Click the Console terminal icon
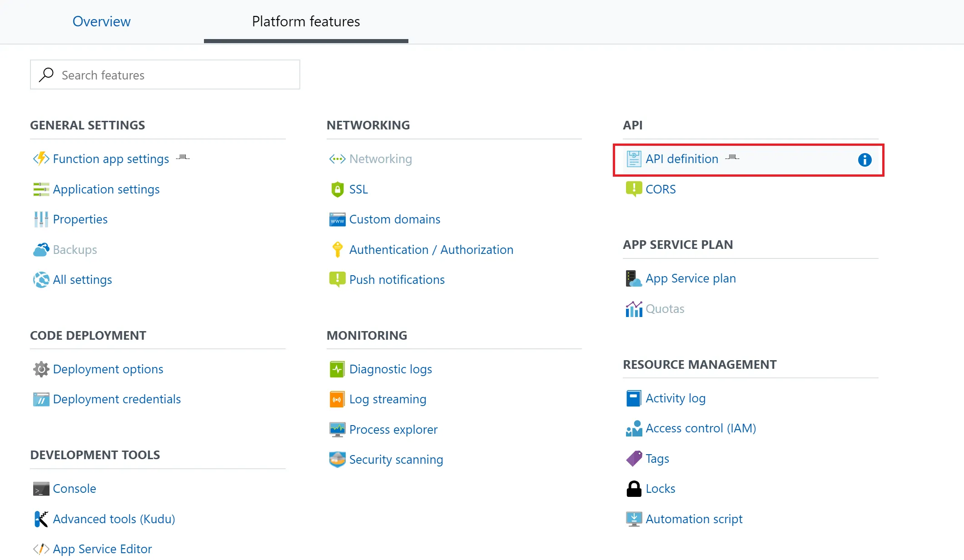The image size is (964, 560). 41,489
